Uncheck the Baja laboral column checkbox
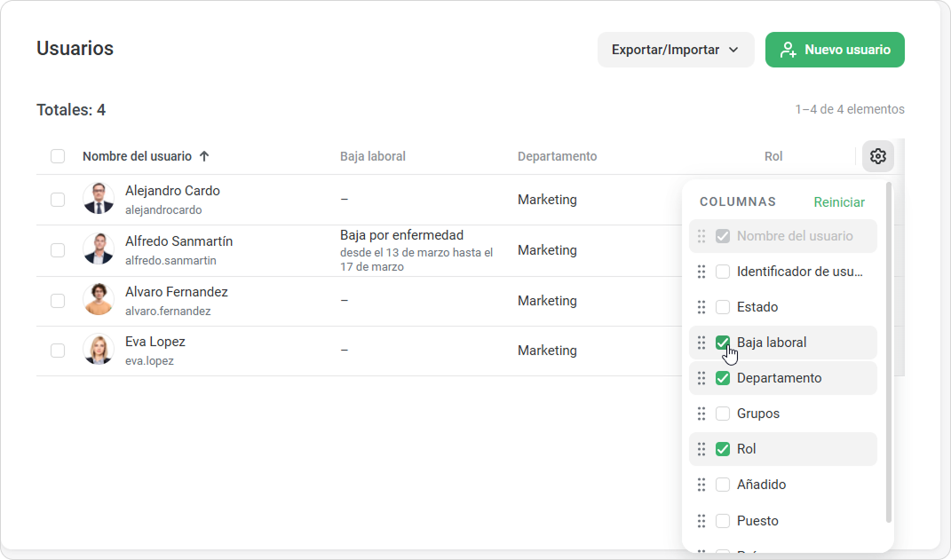This screenshot has height=560, width=951. 723,343
